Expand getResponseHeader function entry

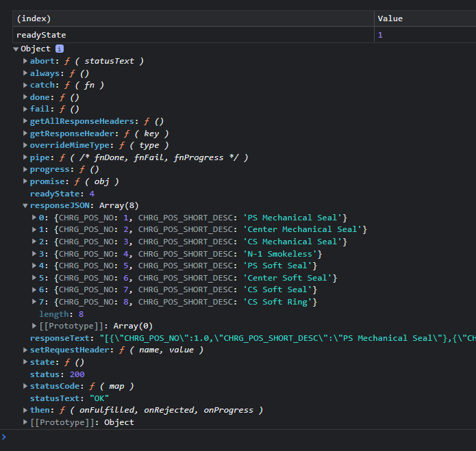[25, 133]
